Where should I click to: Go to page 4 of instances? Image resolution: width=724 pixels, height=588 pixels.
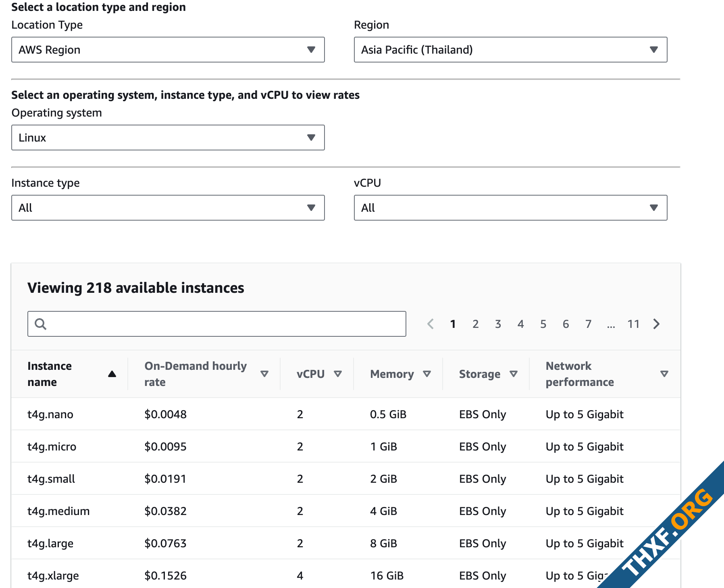tap(521, 324)
